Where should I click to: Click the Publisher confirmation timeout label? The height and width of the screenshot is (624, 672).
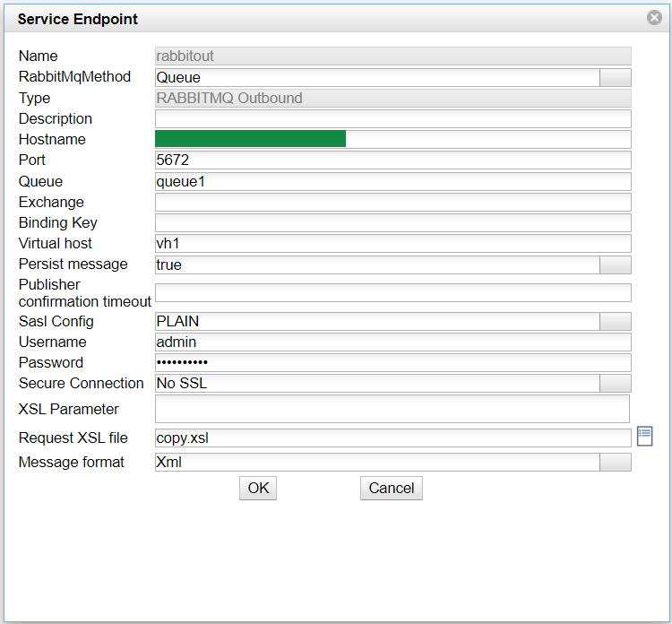[85, 293]
